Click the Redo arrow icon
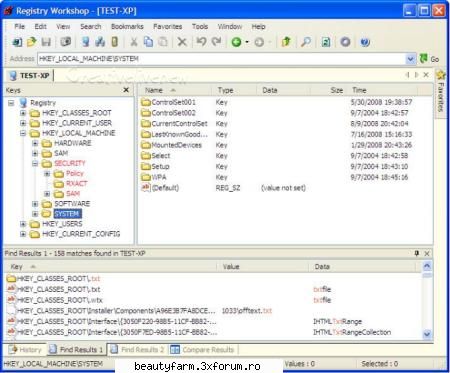The height and width of the screenshot is (373, 450). tap(217, 42)
